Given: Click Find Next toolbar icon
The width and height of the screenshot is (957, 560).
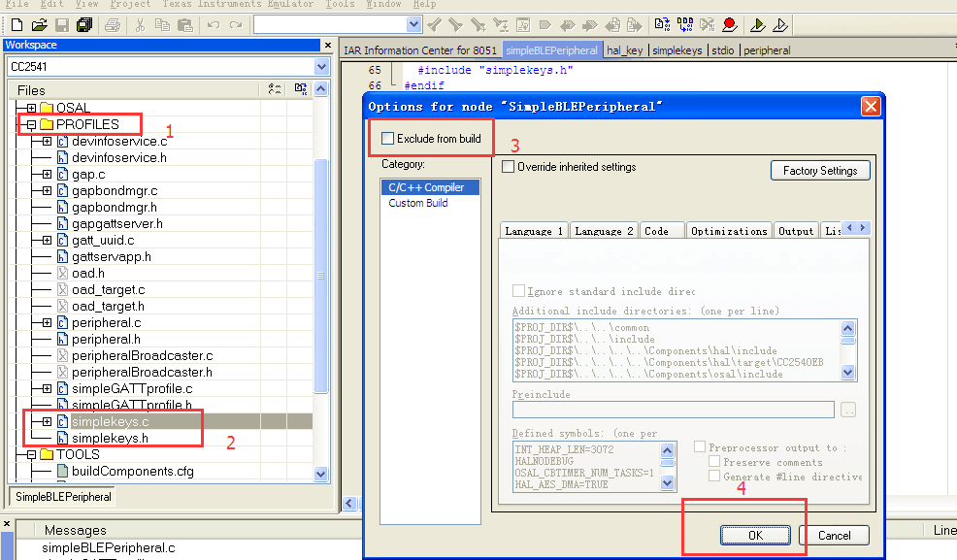Looking at the screenshot, I should [x=455, y=25].
